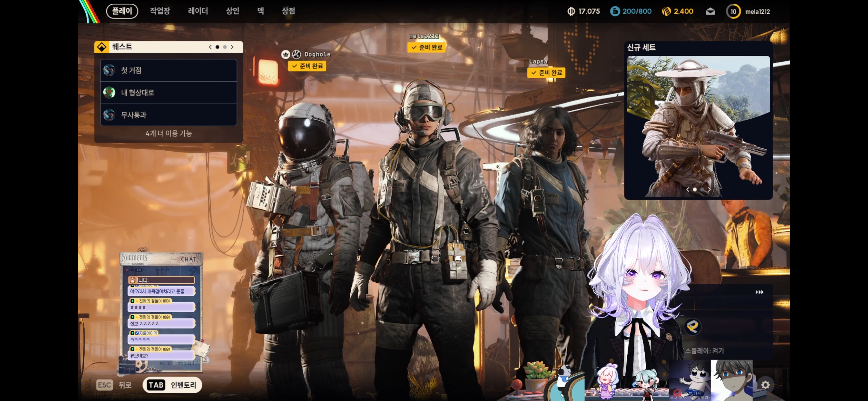Click the 17,075 currency amount
The height and width of the screenshot is (401, 868).
[x=589, y=11]
